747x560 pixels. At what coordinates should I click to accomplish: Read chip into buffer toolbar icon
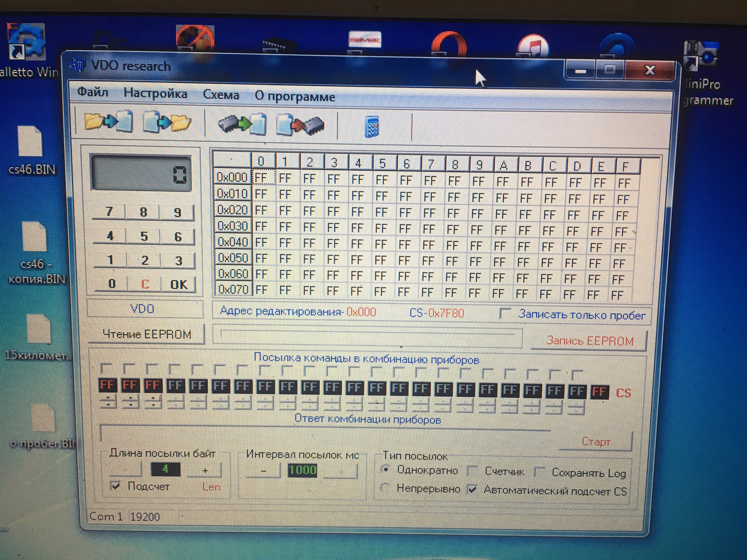[242, 124]
